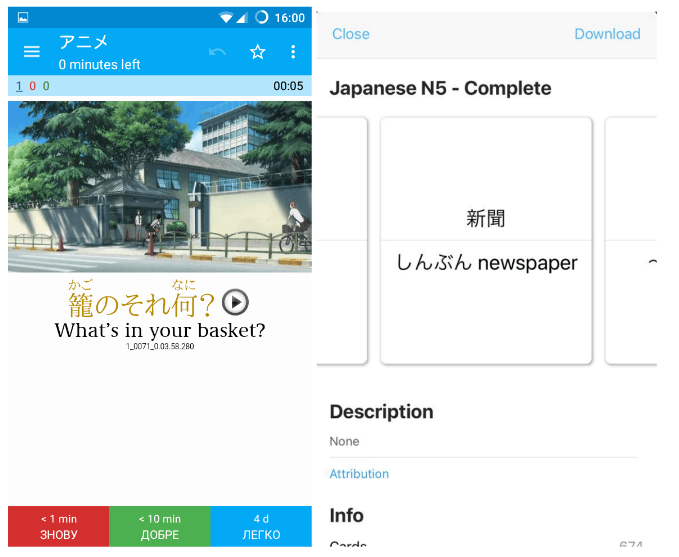Answer with blue ЛЕГКО button
This screenshot has height=557, width=679.
261,526
